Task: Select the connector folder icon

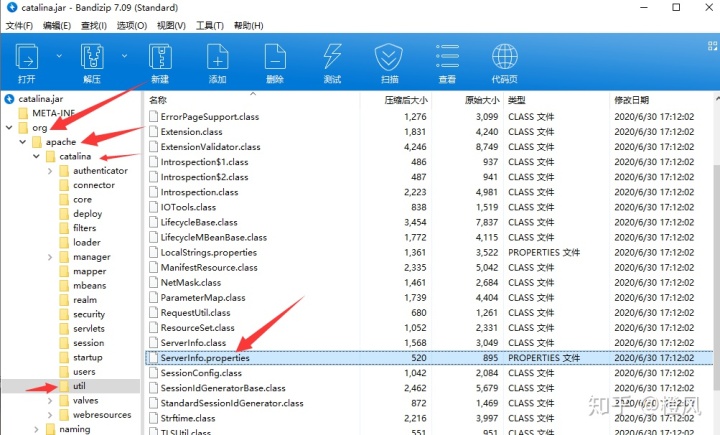Action: (x=64, y=185)
